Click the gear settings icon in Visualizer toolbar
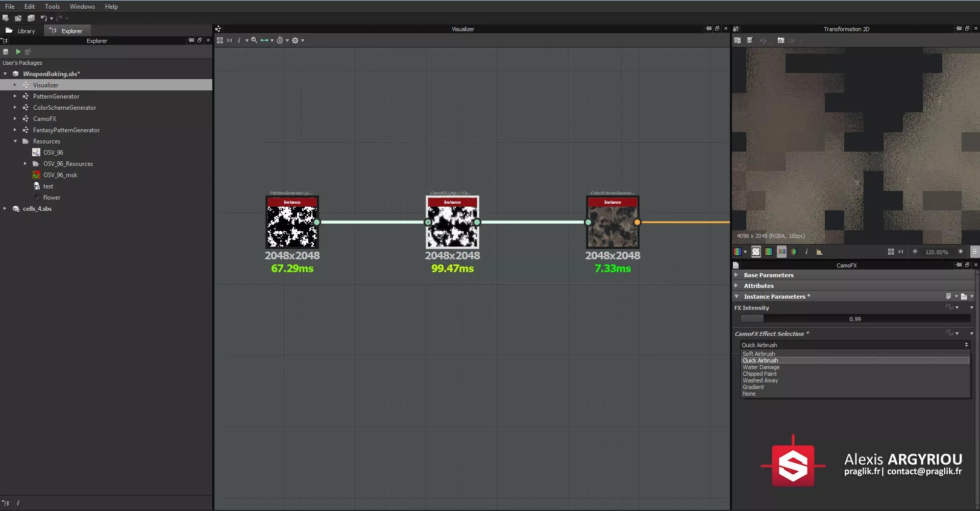Viewport: 980px width, 511px height. point(295,40)
